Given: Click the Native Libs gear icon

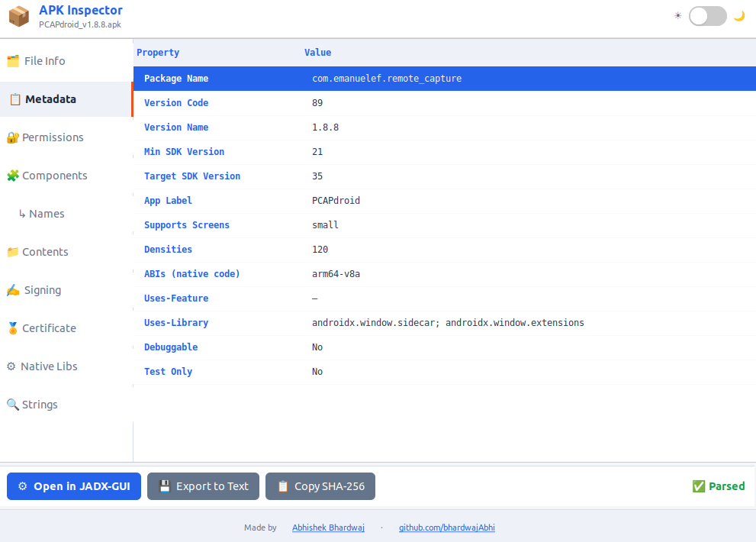Looking at the screenshot, I should (11, 366).
